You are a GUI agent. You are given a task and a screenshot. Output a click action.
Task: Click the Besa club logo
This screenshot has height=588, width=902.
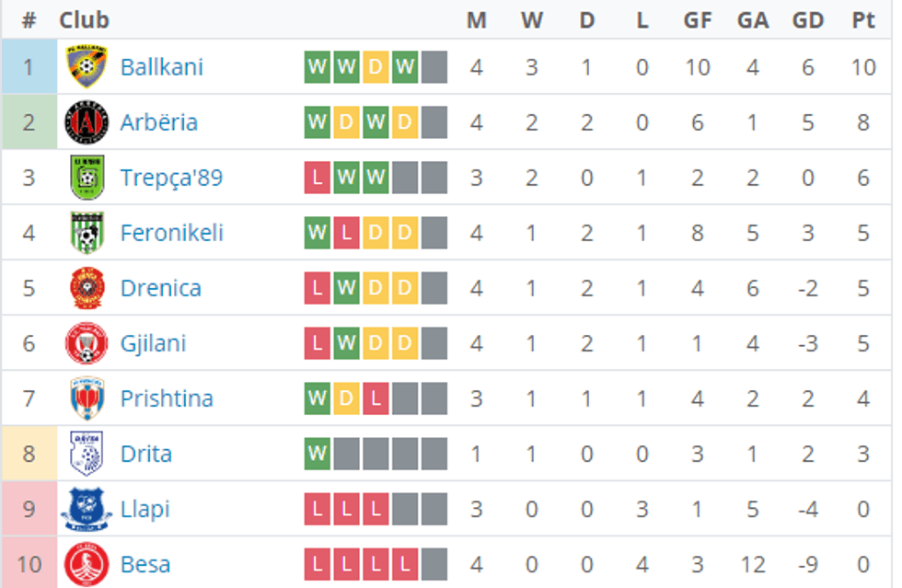click(x=87, y=564)
